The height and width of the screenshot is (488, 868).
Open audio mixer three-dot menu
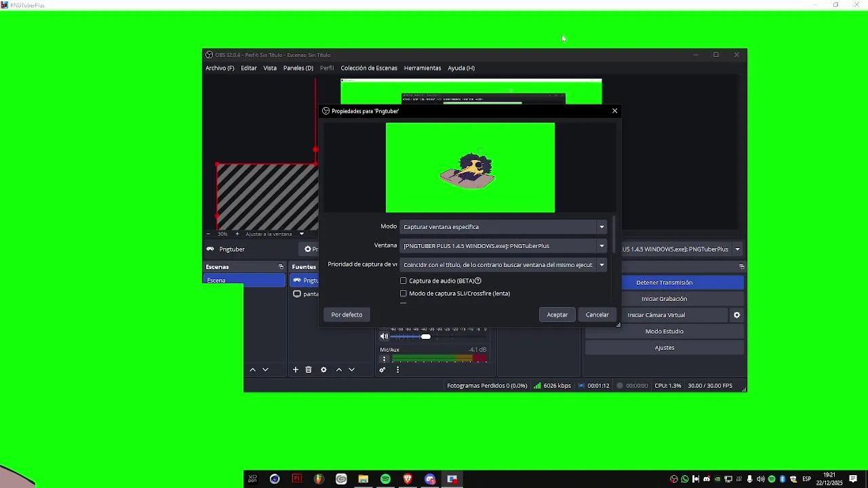pos(397,369)
